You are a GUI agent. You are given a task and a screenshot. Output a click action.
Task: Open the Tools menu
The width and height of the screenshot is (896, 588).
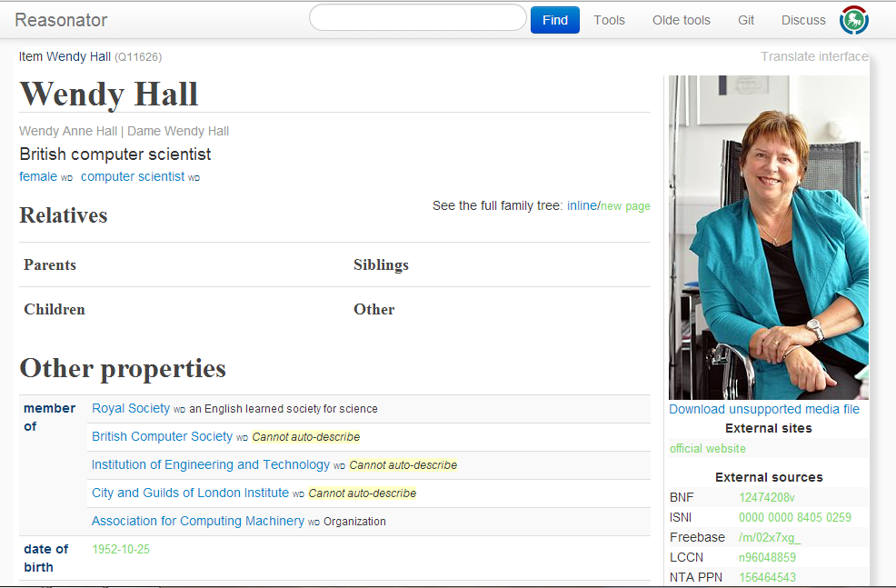click(x=609, y=20)
